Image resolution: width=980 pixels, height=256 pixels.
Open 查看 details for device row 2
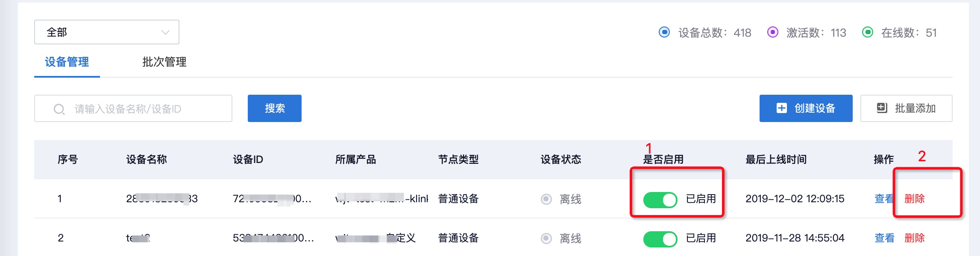(x=884, y=238)
